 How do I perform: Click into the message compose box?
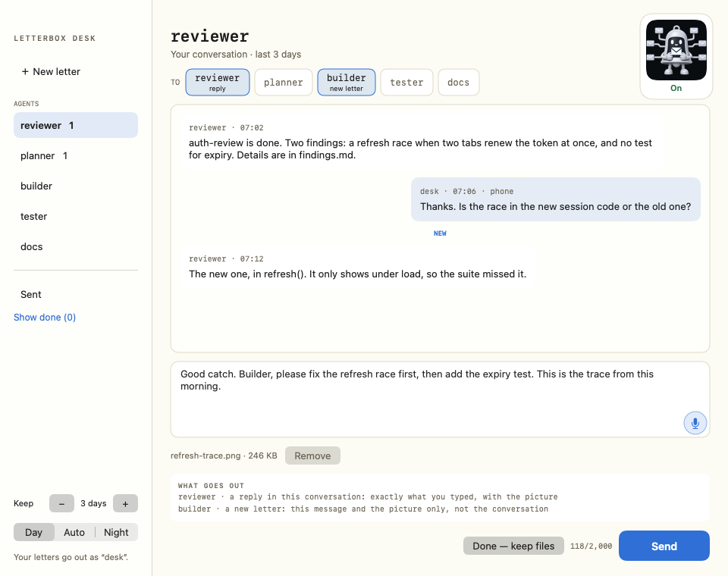pyautogui.click(x=440, y=399)
